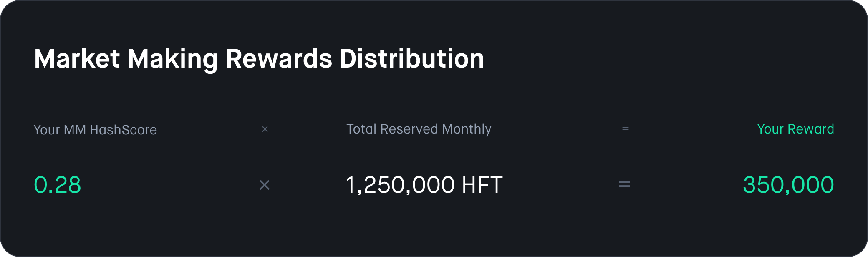Screen dimensions: 868x257
Task: Click the small multiplication sign in header row
Action: pos(265,129)
